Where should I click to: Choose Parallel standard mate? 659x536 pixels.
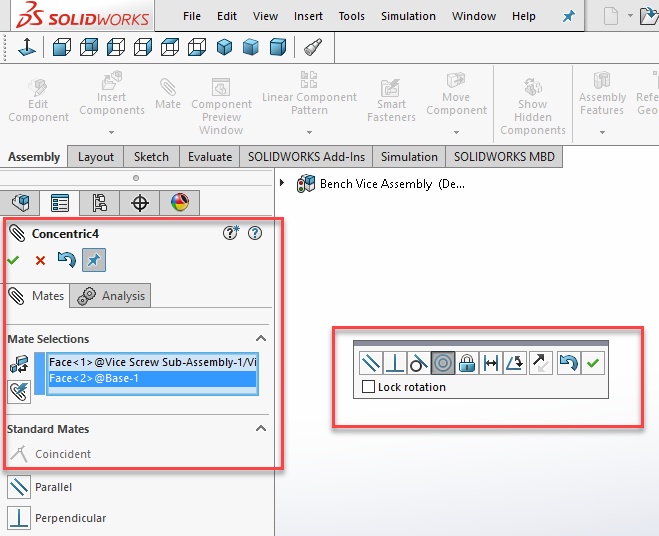(40, 487)
